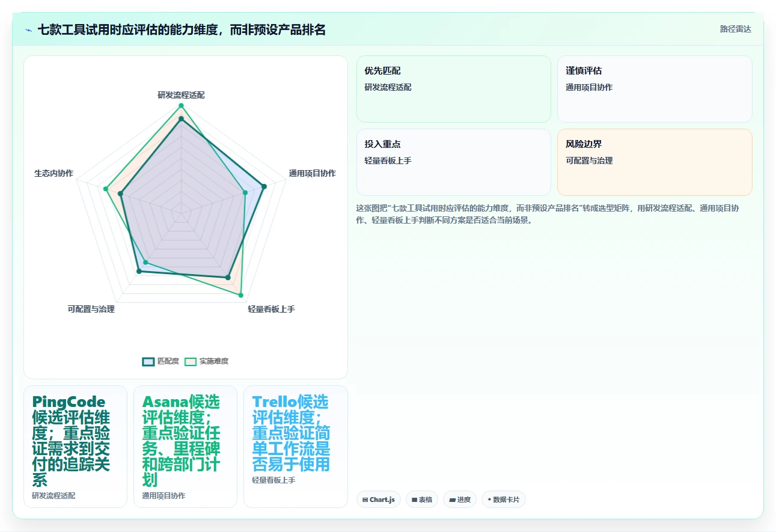Click the 通用项目协作 caption in the Asana card
776x532 pixels.
(x=163, y=496)
